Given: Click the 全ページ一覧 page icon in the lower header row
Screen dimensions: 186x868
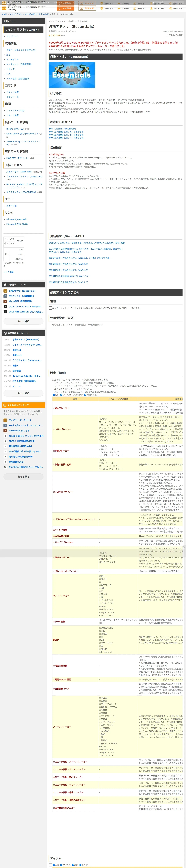Looking at the screenshot, I should click(151, 8).
